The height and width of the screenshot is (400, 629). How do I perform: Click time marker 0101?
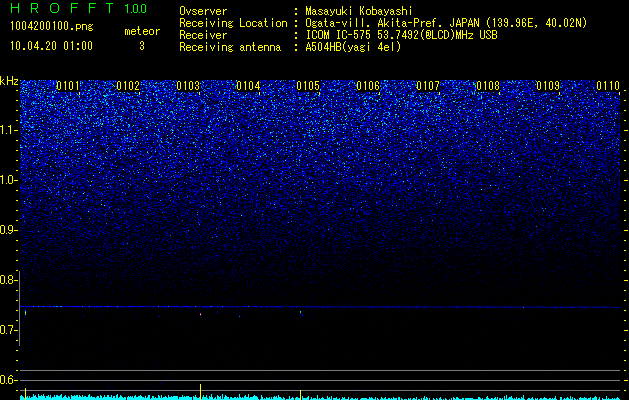[68, 86]
